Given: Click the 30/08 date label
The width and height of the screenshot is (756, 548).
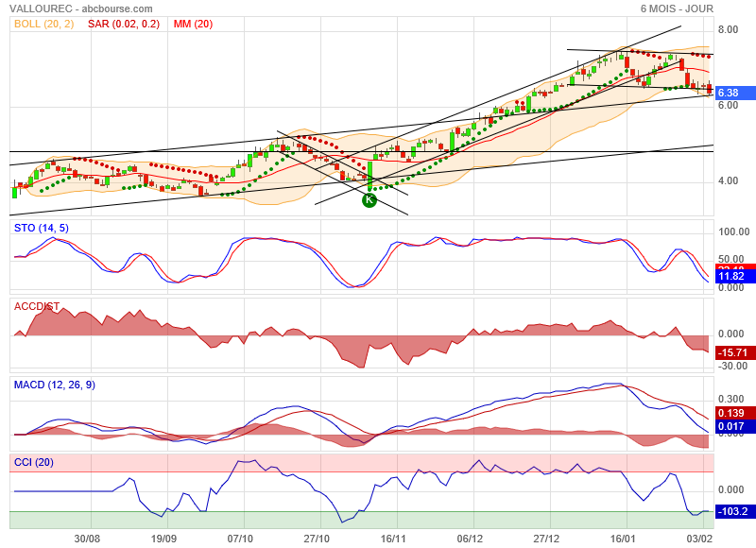Looking at the screenshot, I should coord(87,539).
